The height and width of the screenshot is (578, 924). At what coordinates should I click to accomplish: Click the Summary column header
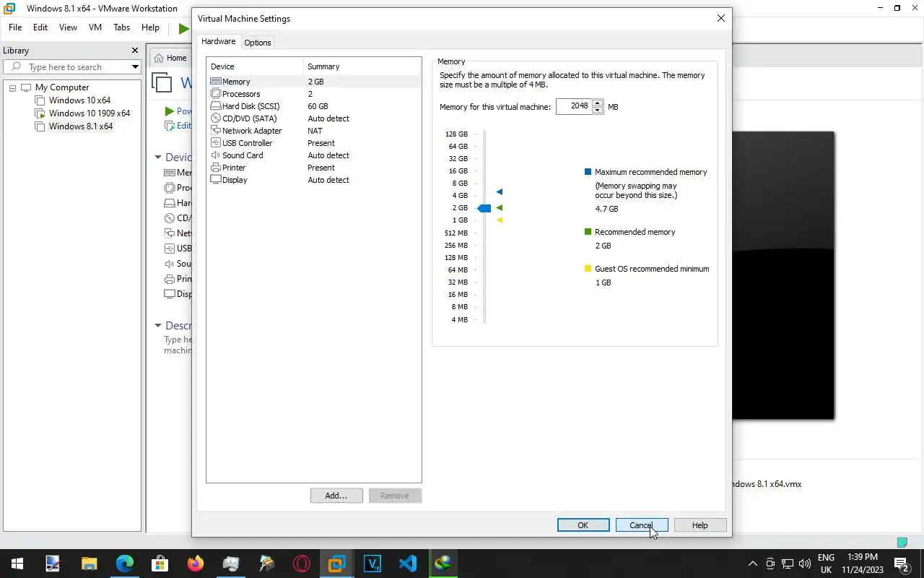click(362, 66)
